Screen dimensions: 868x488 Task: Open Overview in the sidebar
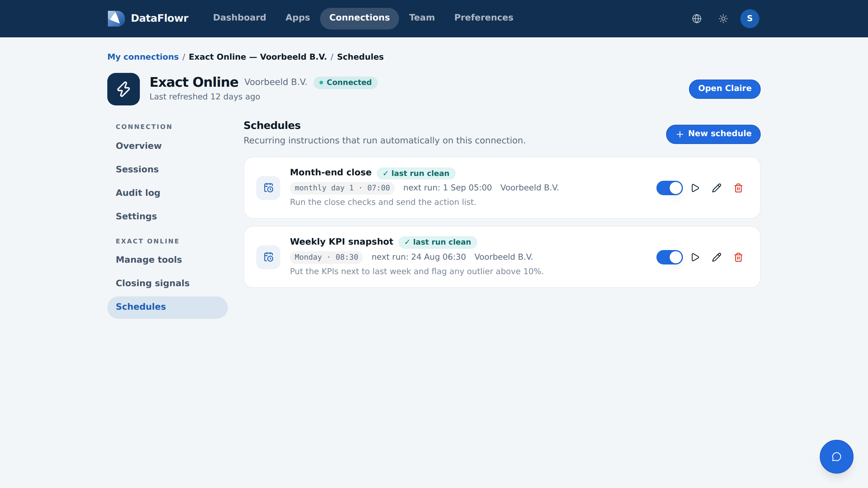pyautogui.click(x=167, y=146)
